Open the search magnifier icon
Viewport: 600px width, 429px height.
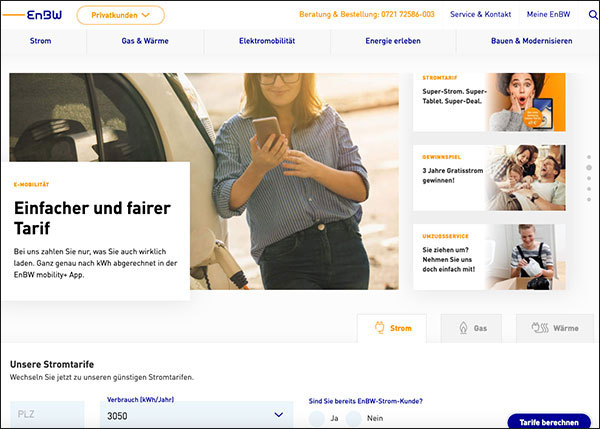(x=593, y=15)
